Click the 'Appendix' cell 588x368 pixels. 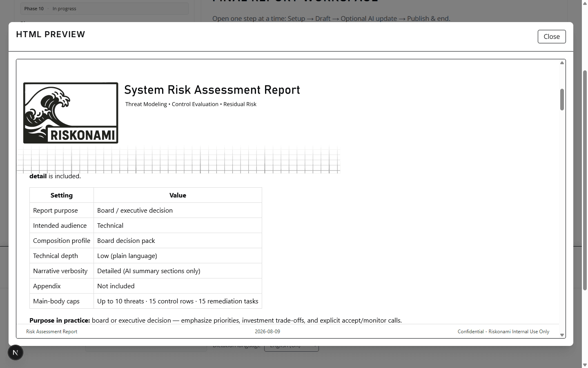pos(62,286)
